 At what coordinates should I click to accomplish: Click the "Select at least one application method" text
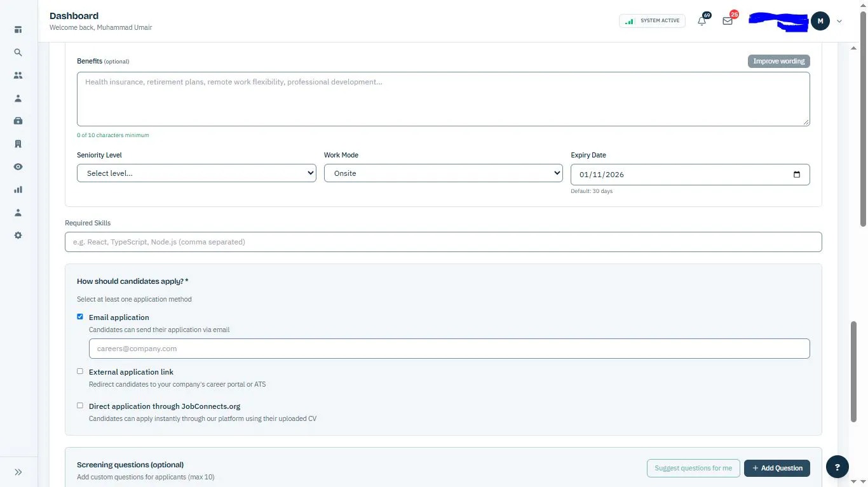click(134, 299)
